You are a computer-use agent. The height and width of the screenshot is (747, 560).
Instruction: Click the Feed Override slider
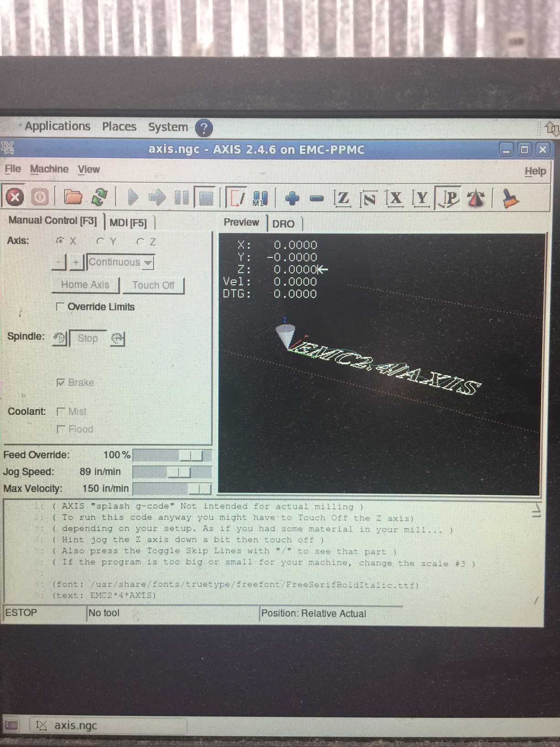click(x=172, y=455)
